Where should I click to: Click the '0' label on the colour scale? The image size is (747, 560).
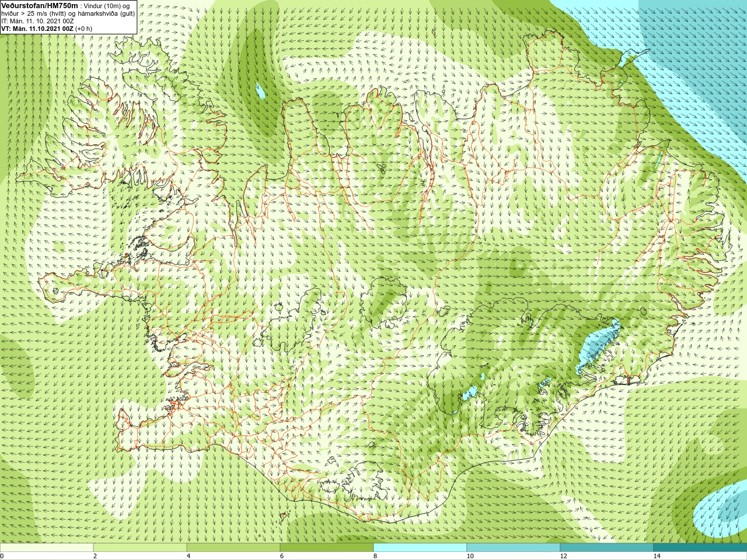point(2,556)
